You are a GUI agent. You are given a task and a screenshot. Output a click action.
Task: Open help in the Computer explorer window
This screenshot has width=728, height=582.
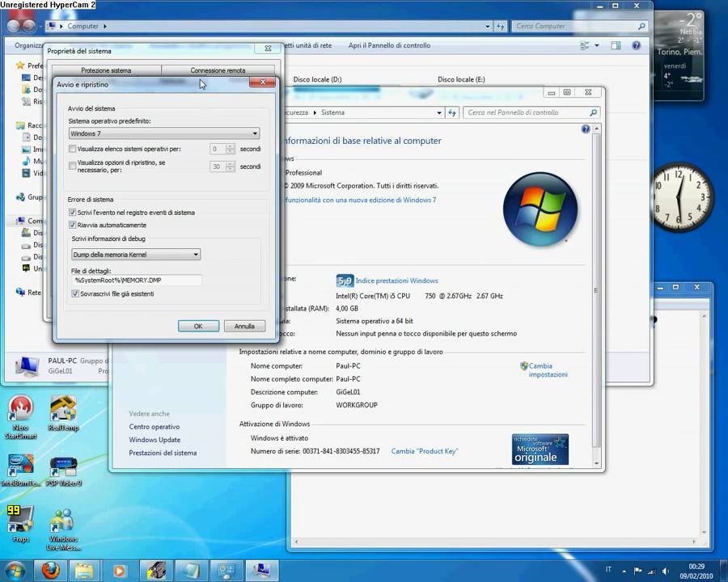point(636,45)
